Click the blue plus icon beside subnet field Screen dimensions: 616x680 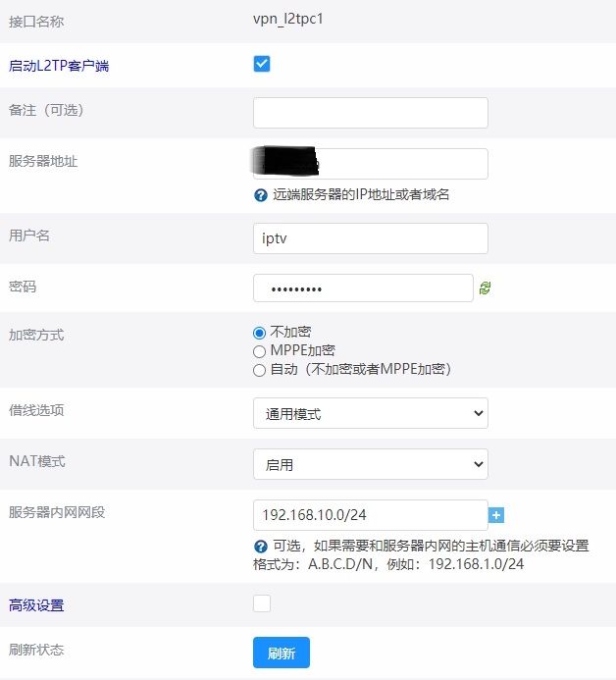coord(496,515)
